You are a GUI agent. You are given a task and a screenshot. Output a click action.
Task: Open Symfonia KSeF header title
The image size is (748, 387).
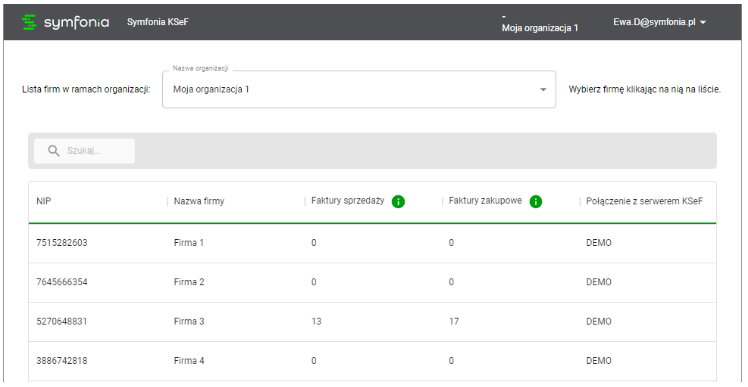click(158, 22)
